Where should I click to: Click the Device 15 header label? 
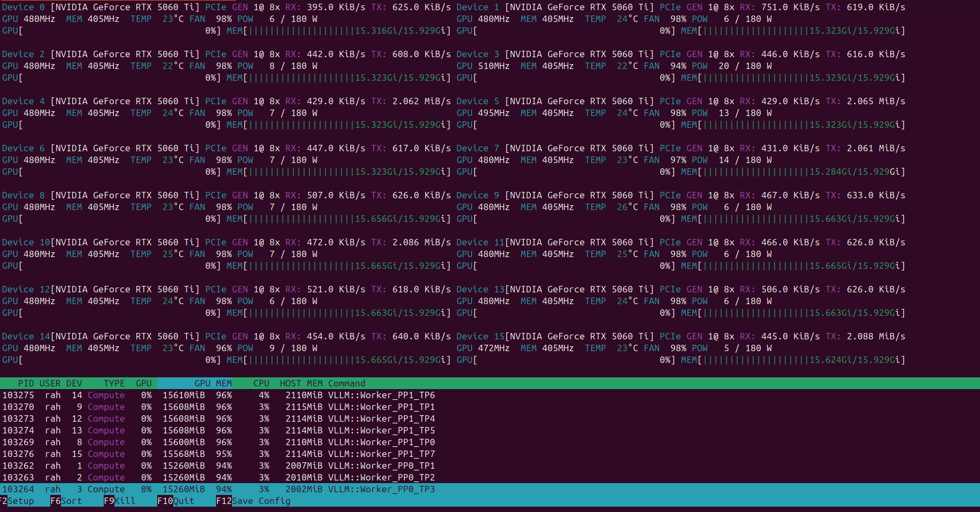point(481,336)
